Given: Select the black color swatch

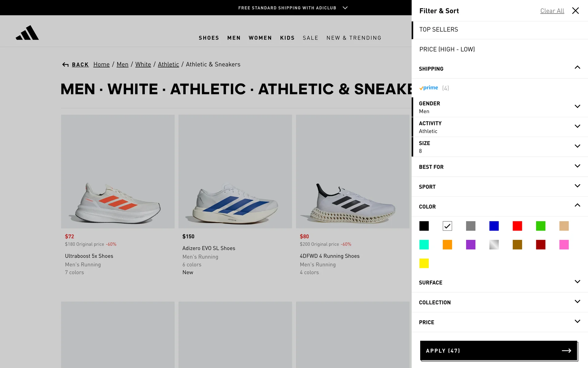Looking at the screenshot, I should click(x=424, y=226).
